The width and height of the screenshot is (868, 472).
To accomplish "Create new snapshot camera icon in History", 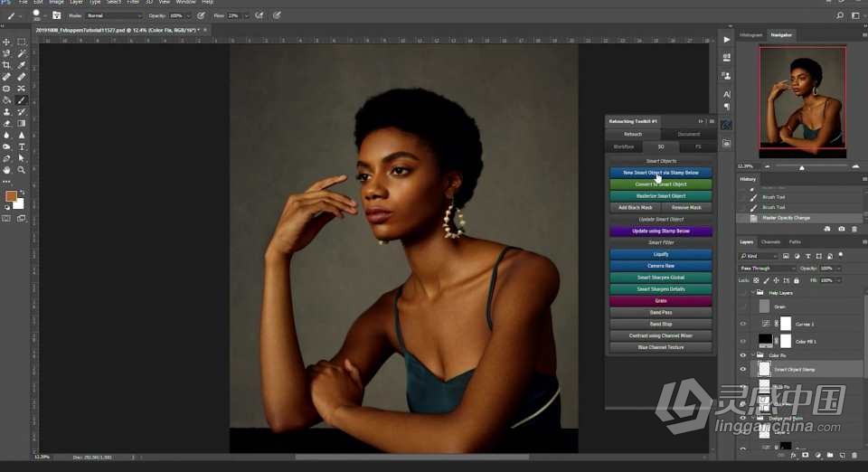I will point(842,229).
